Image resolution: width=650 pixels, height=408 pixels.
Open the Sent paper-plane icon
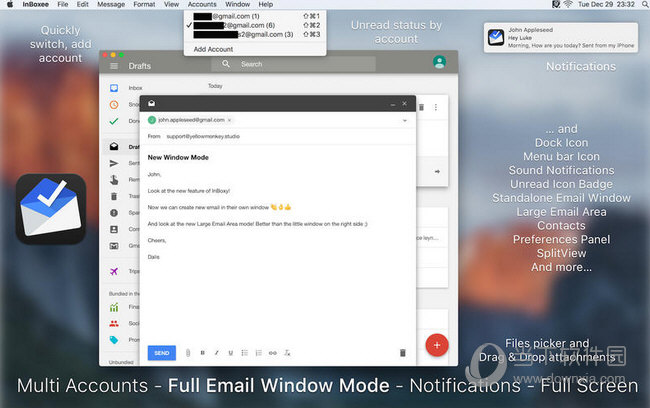(114, 163)
